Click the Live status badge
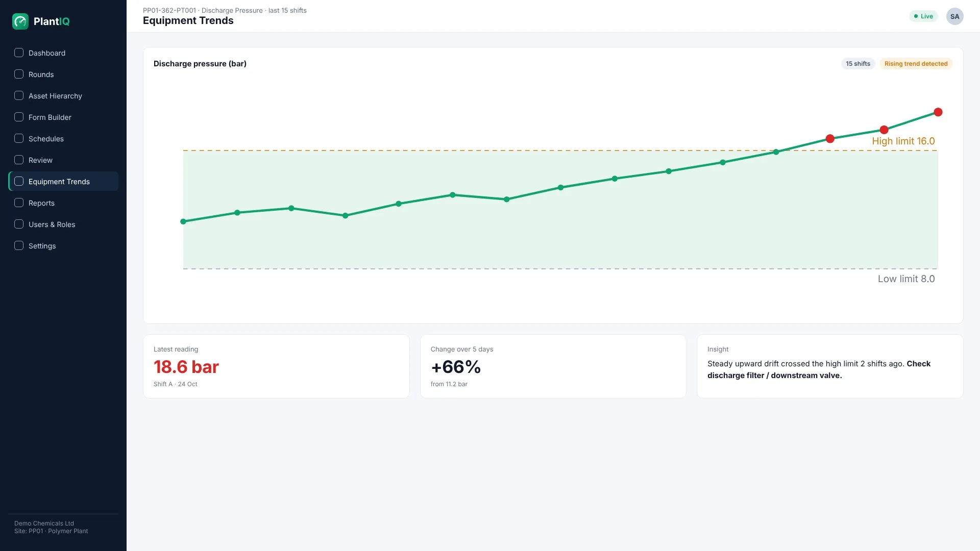The height and width of the screenshot is (551, 980). click(x=923, y=16)
